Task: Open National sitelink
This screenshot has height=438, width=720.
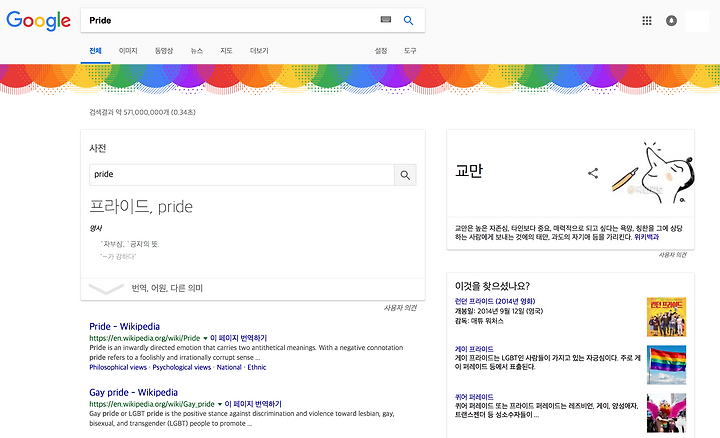Action: tap(229, 367)
